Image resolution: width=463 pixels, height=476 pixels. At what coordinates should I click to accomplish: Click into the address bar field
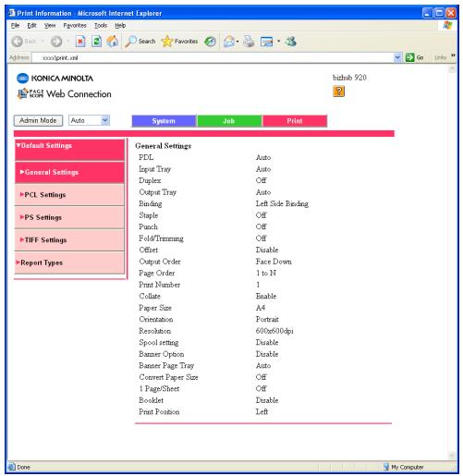pyautogui.click(x=213, y=57)
